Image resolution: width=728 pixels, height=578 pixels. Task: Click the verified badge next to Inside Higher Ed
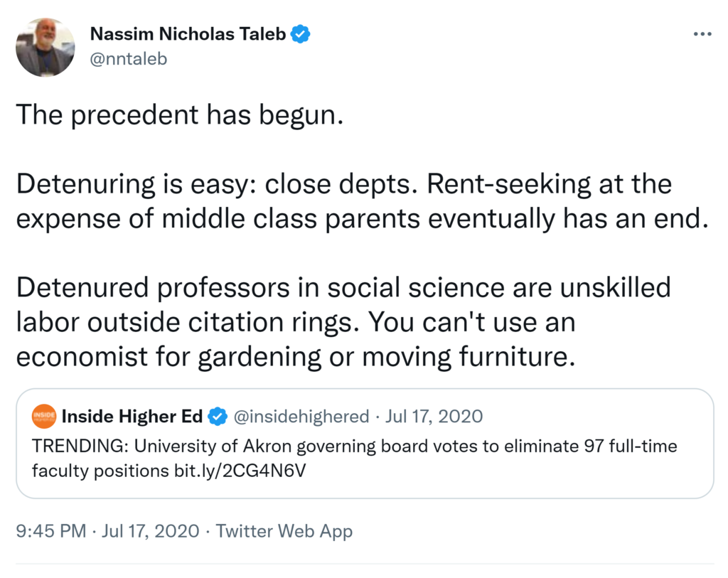[x=218, y=416]
